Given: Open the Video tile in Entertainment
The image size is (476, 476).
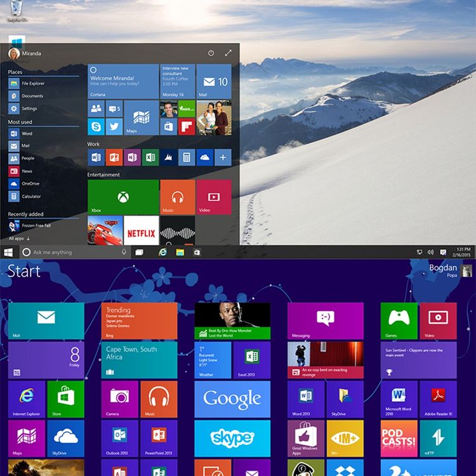Looking at the screenshot, I should (214, 197).
